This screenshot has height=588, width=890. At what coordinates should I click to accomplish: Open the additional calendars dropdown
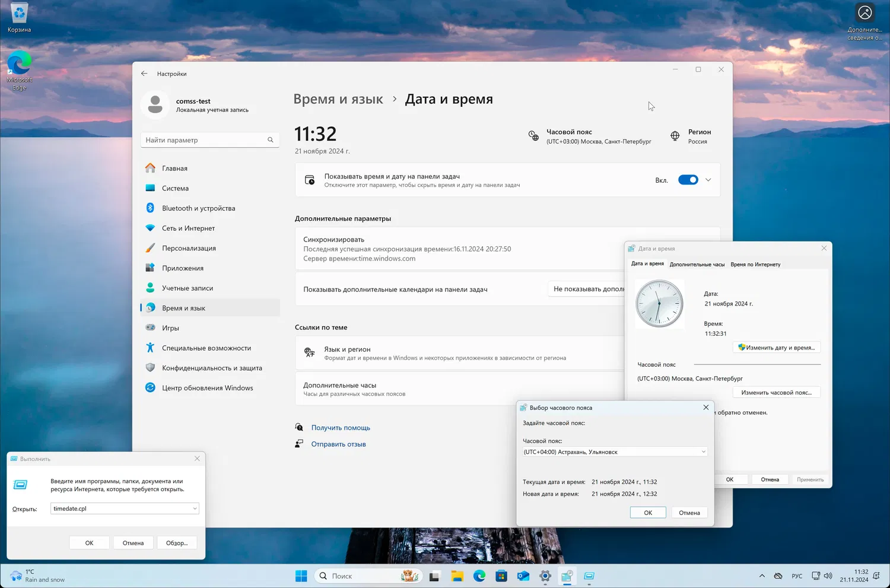pos(586,289)
